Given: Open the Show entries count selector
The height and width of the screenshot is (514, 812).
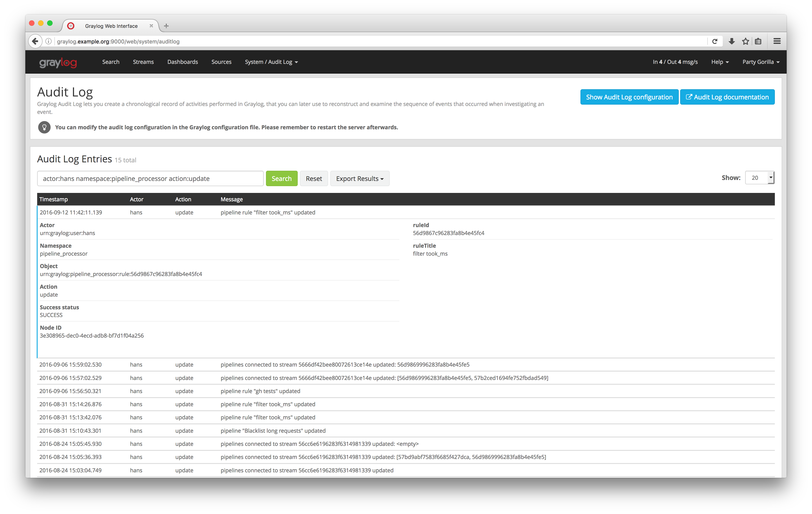Looking at the screenshot, I should tap(759, 178).
